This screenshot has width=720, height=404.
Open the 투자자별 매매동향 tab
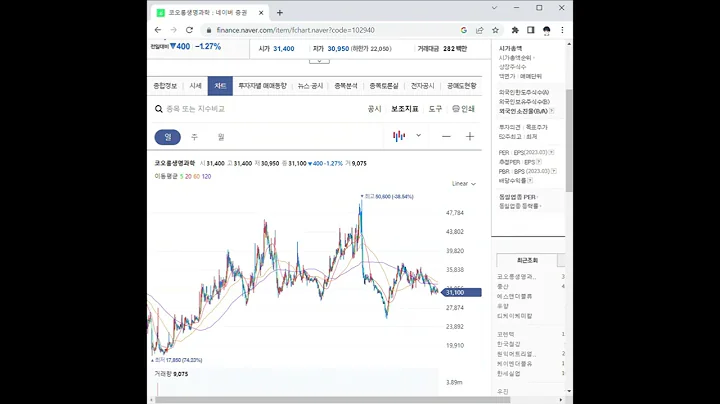(x=262, y=86)
